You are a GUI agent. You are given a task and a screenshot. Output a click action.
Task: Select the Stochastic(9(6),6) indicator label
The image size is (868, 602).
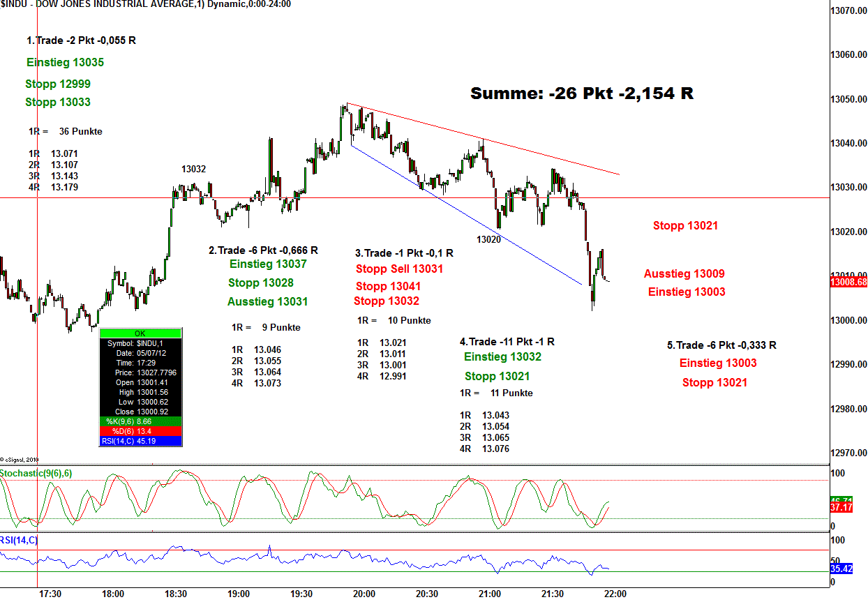36,474
